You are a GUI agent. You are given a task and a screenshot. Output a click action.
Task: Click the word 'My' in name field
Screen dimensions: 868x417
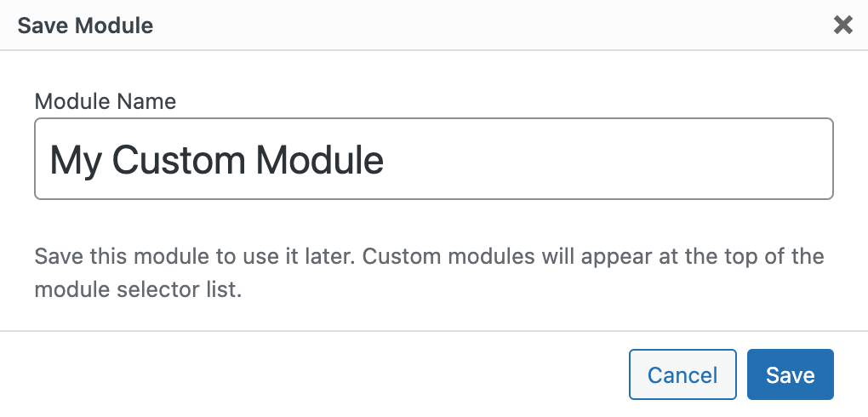coord(75,159)
